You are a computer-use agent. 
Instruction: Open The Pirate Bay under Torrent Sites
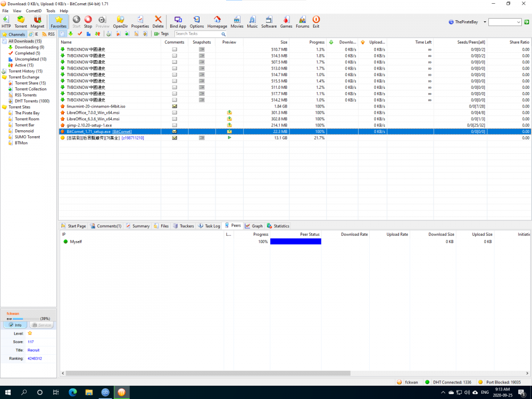pos(27,113)
